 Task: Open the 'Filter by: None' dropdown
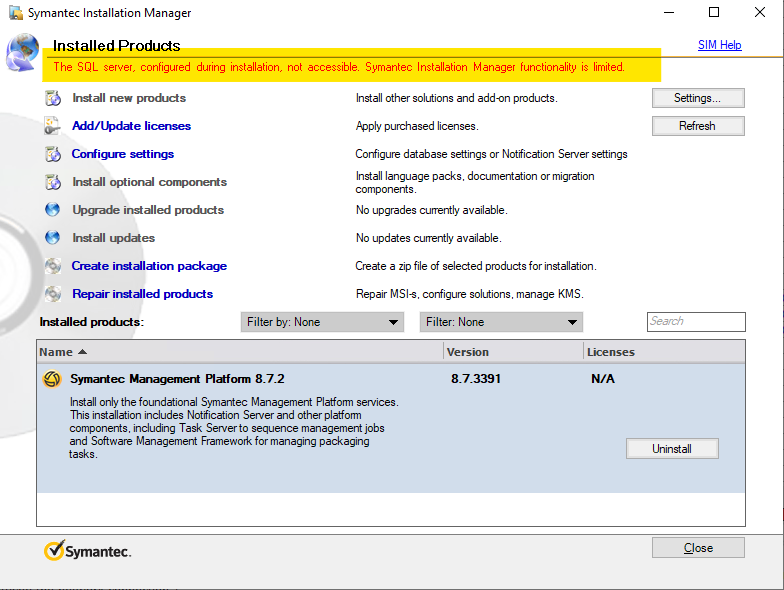[321, 322]
